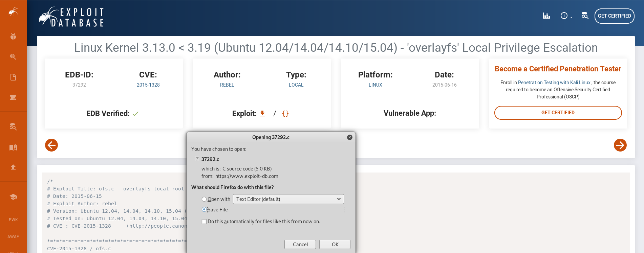Click the 'Exploit Author: rebel' code line
Viewport: 644px width, 253px height.
coord(82,204)
